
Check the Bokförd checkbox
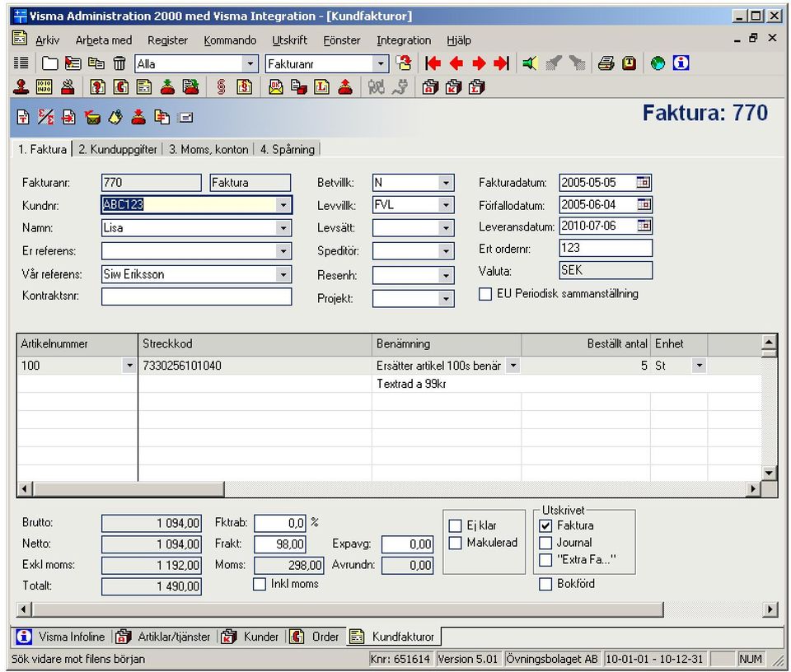tap(545, 584)
